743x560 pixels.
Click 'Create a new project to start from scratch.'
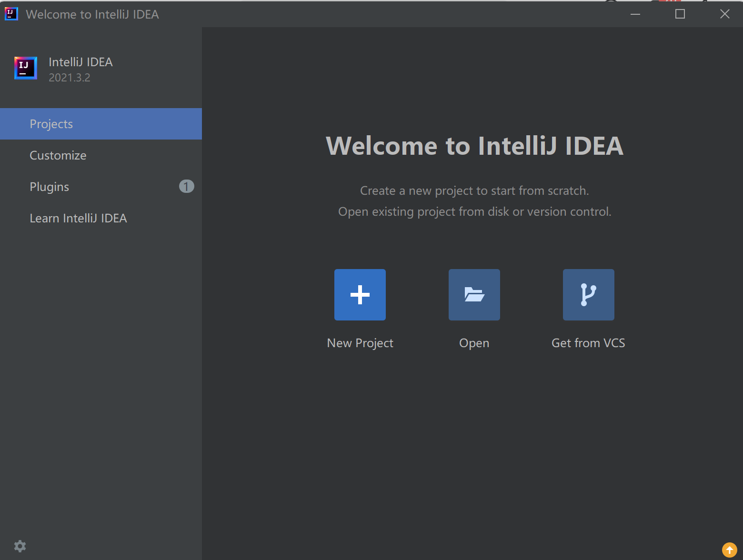(x=474, y=190)
